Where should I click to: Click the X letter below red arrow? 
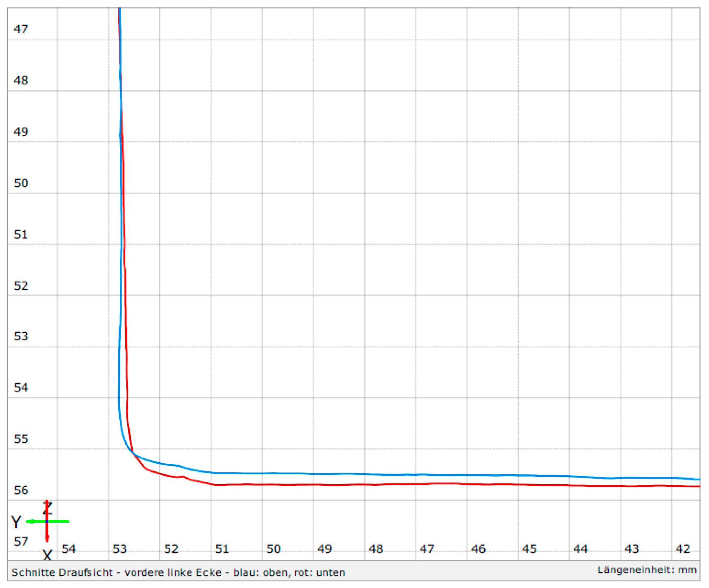click(x=47, y=555)
